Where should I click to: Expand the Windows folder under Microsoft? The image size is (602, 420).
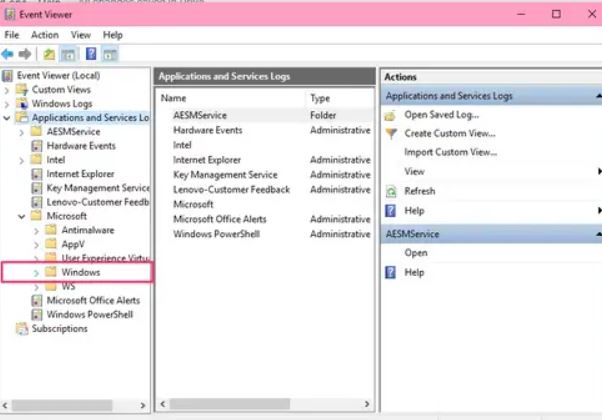(x=36, y=273)
